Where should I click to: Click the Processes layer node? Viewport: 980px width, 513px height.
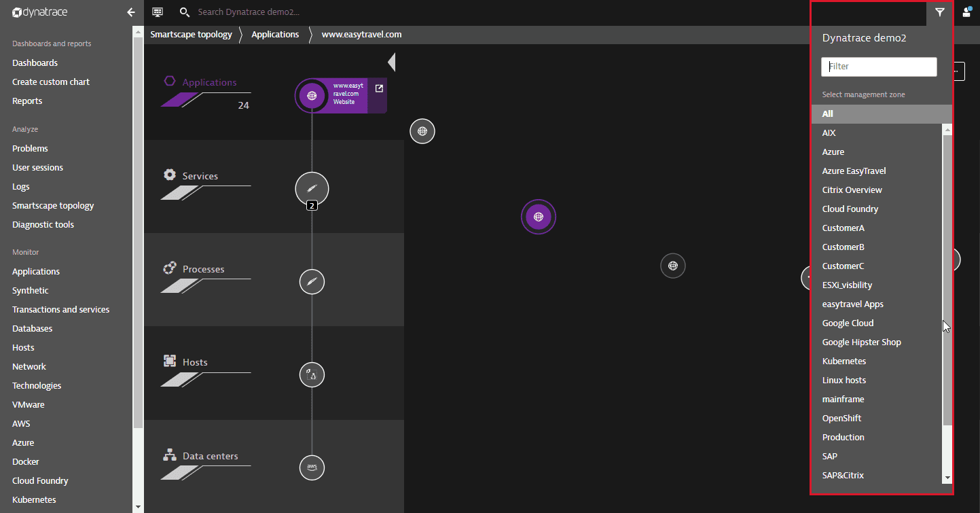312,281
